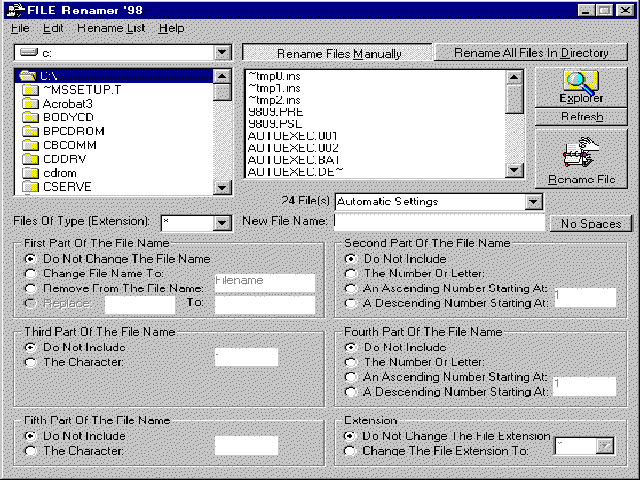The width and height of the screenshot is (640, 480).
Task: Click the Explorer magnifier icon button
Action: coord(580,86)
